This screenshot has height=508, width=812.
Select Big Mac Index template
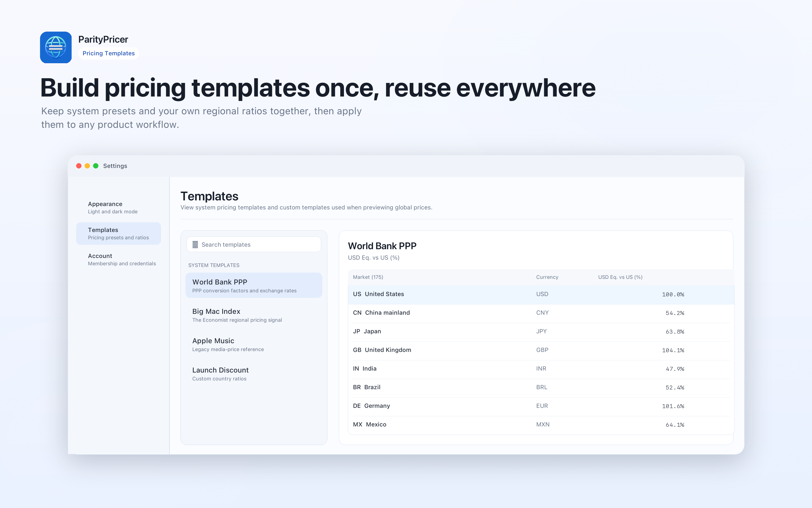pos(254,315)
